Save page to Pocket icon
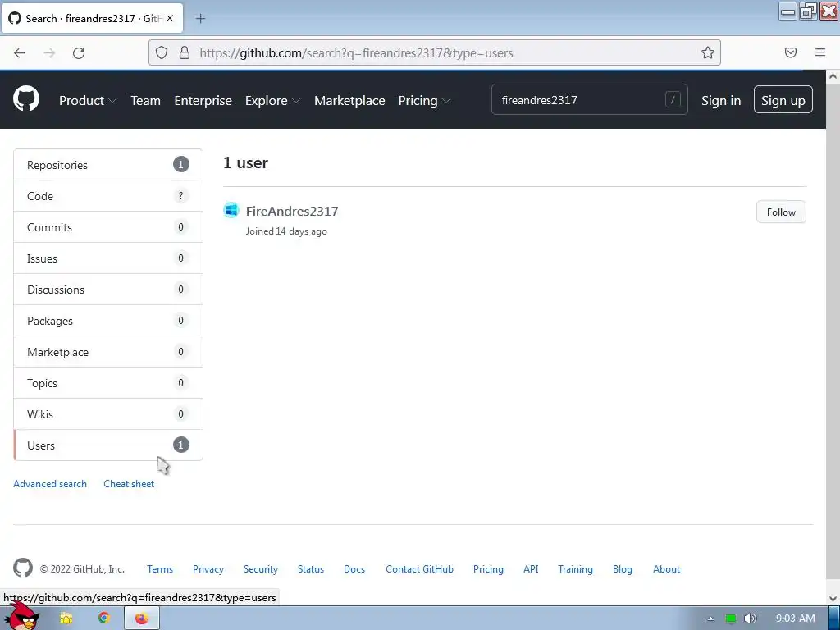The width and height of the screenshot is (840, 630). (790, 52)
